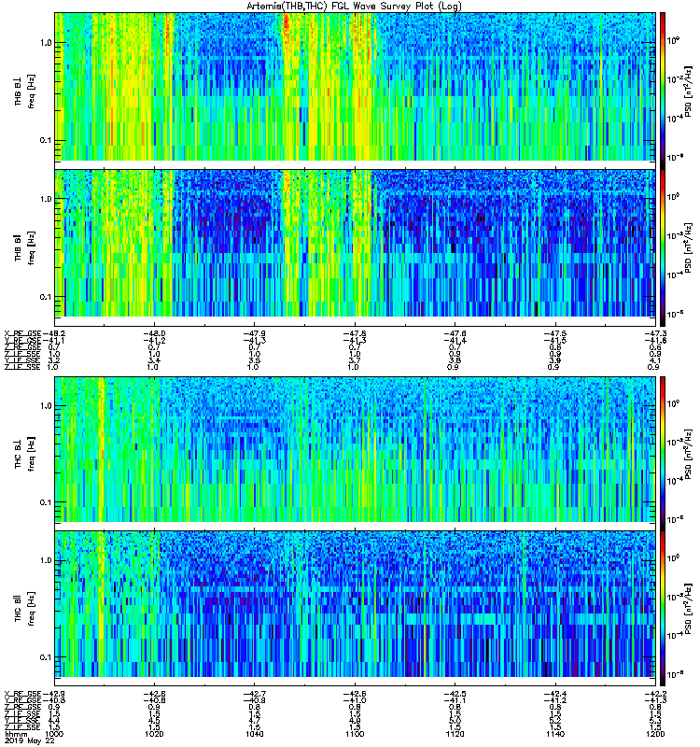Click the '-48.2' X position value
Viewport: 700px width, 747px height.
[x=54, y=333]
